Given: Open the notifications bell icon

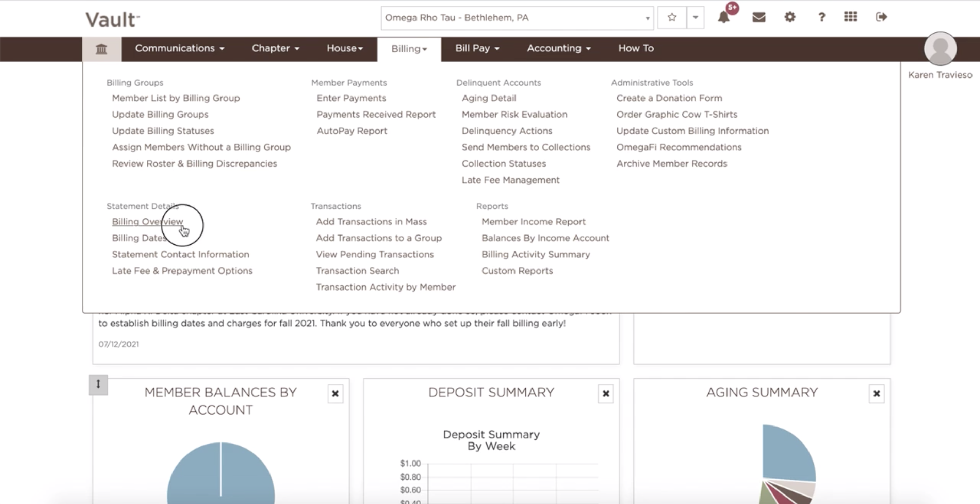Looking at the screenshot, I should (x=723, y=17).
